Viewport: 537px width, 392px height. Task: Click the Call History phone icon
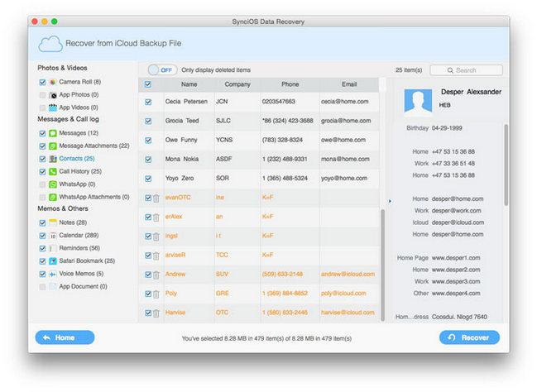click(53, 171)
